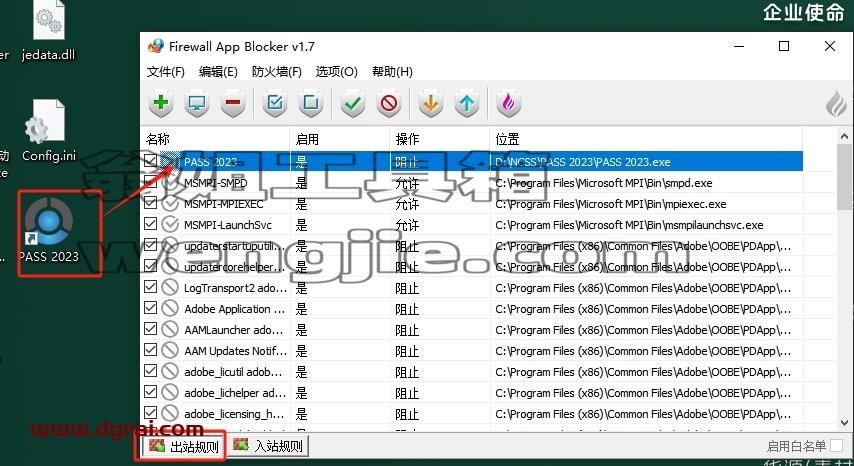Viewport: 854px width, 466px height.
Task: Click the rule list vertical scrollbar thumb
Action: tap(845, 177)
